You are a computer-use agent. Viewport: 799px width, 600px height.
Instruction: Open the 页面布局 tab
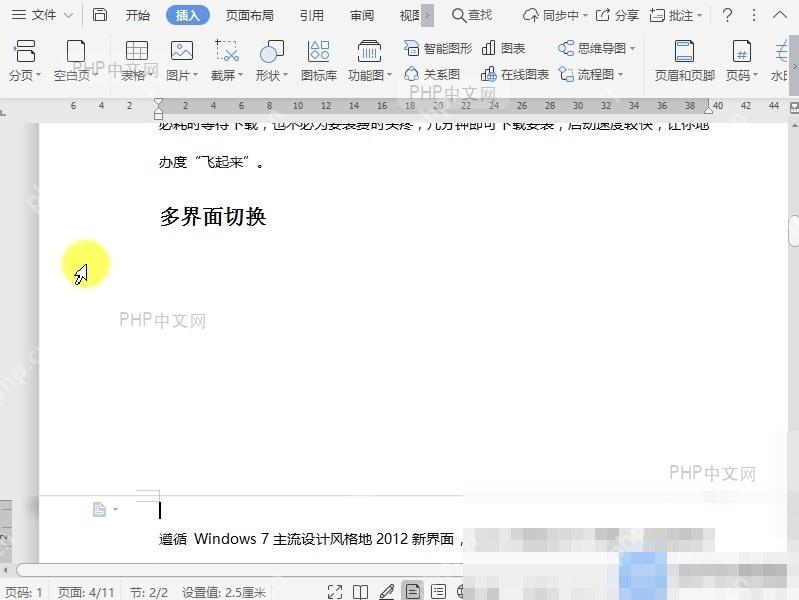[x=250, y=15]
